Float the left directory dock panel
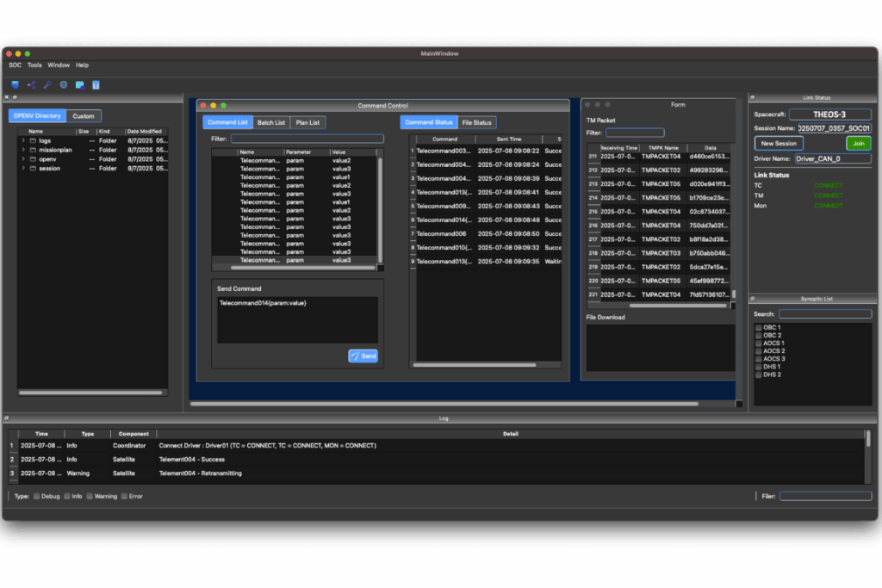The width and height of the screenshot is (882, 588). 15,97
